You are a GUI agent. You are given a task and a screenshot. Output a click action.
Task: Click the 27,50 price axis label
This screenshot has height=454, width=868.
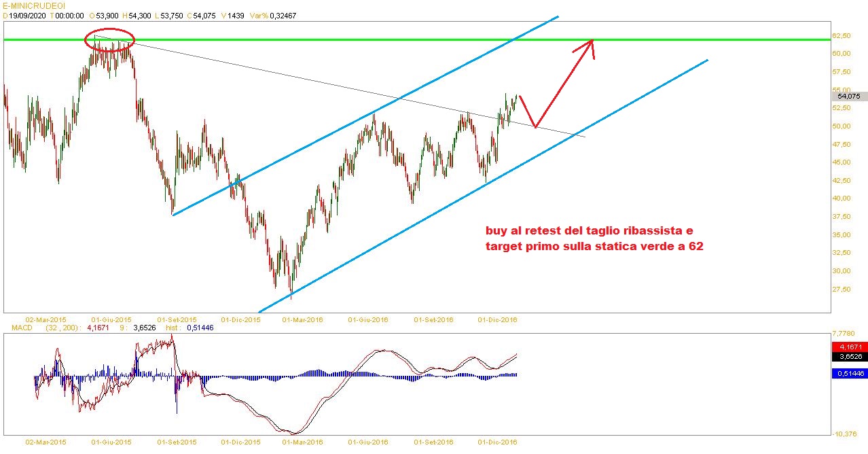[842, 290]
